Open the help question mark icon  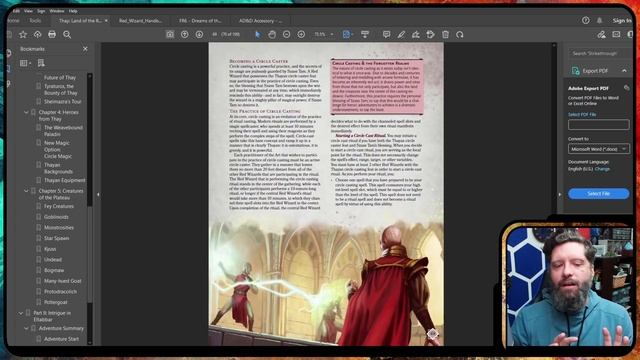[586, 20]
